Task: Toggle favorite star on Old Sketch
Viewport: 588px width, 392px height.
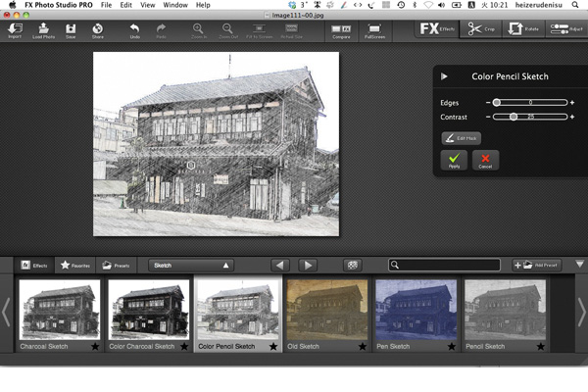Action: click(x=362, y=346)
